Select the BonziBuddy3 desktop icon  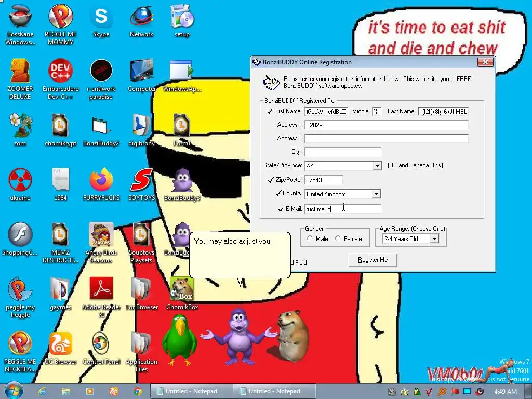click(182, 184)
